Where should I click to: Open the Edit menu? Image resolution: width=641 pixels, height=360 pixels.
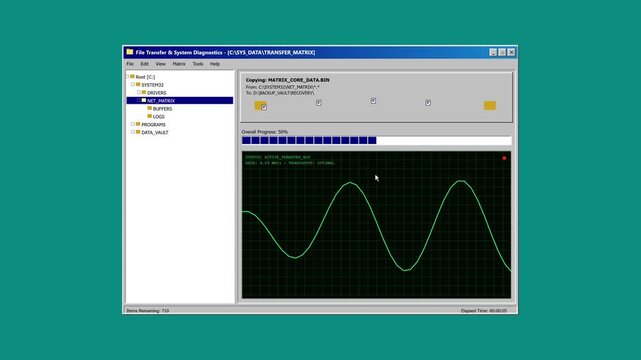pos(144,64)
